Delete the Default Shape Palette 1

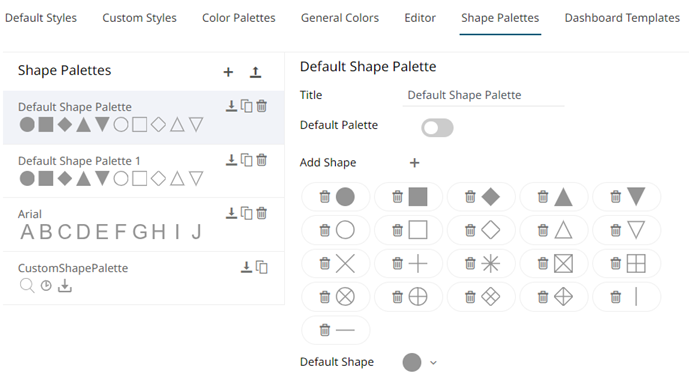pos(261,160)
